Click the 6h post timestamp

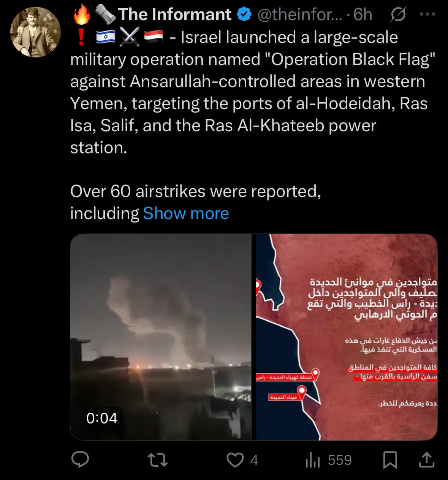tap(363, 14)
